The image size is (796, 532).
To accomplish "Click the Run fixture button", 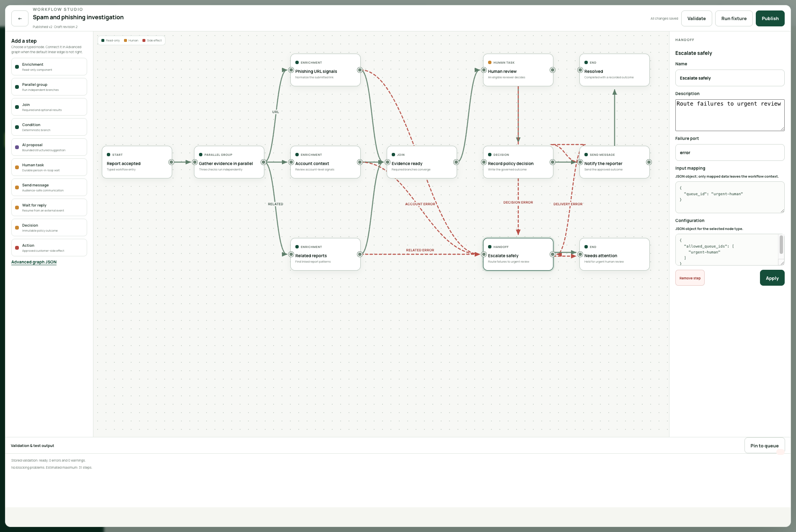I will tap(734, 18).
